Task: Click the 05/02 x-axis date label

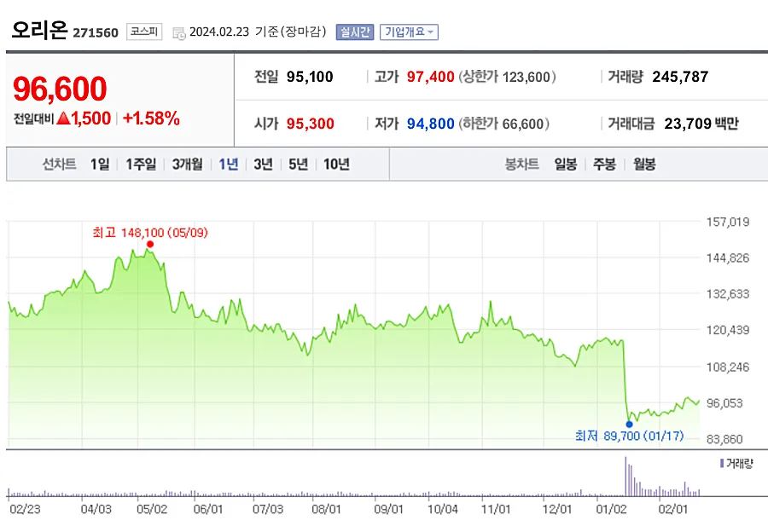Action: (x=152, y=510)
